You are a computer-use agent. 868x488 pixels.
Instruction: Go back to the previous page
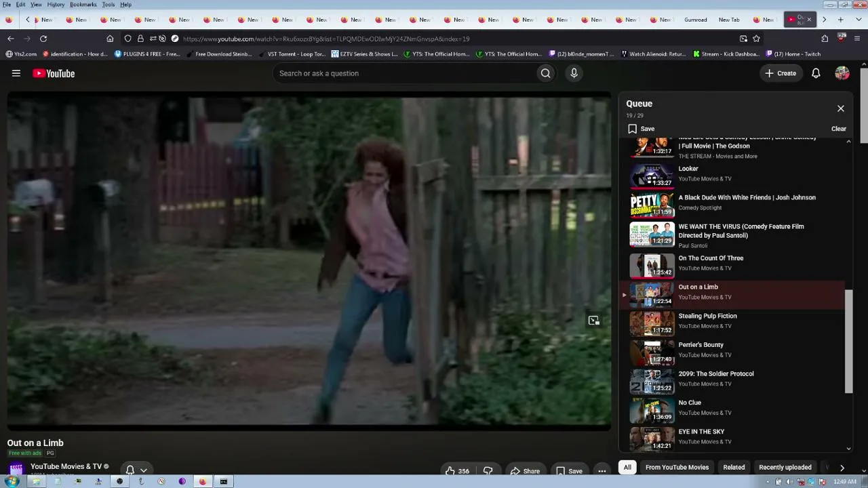click(10, 39)
